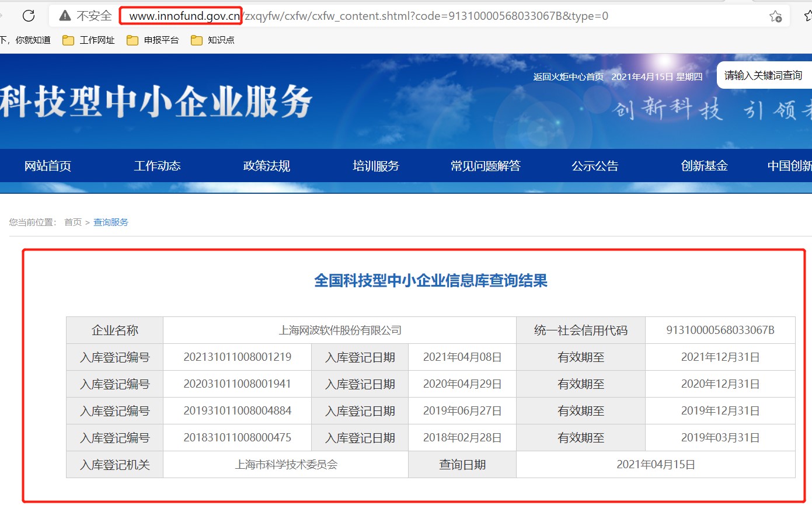Select credit code 91310000568033067B cell
Image resolution: width=812 pixels, height=519 pixels.
(x=720, y=330)
